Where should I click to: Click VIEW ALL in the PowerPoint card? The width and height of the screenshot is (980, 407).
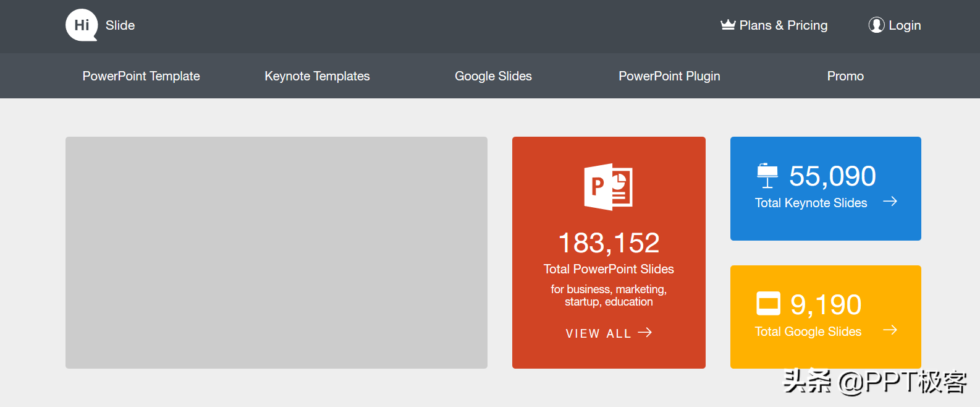[598, 333]
